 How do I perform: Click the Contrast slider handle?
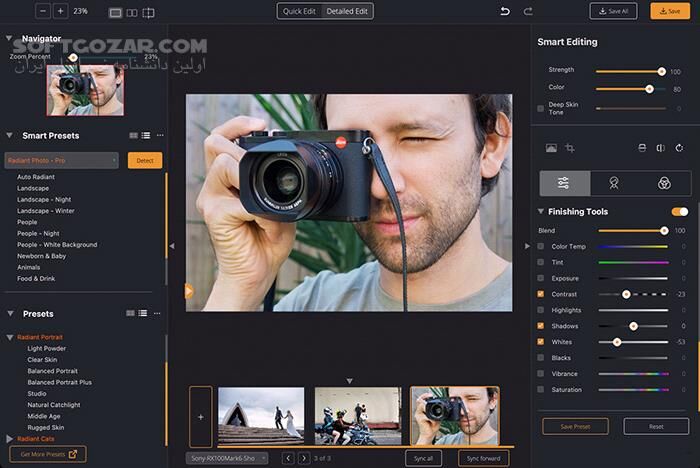pos(626,294)
